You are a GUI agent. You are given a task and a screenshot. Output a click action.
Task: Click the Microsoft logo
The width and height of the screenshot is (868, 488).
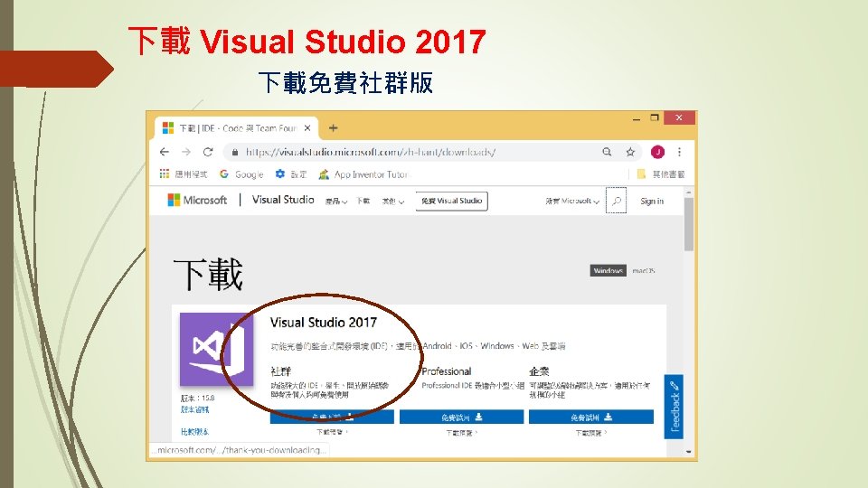pyautogui.click(x=197, y=200)
